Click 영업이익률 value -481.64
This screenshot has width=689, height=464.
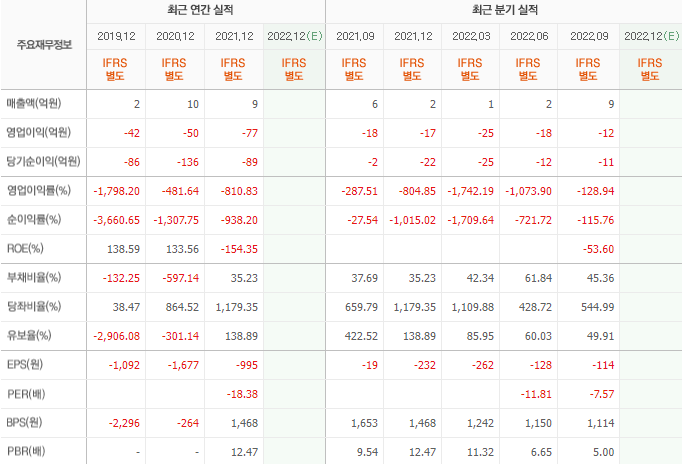coord(180,192)
